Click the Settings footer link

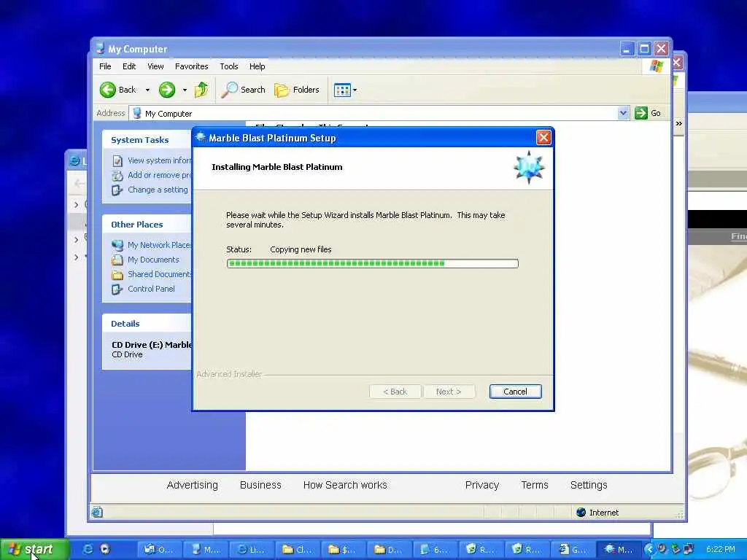(589, 485)
